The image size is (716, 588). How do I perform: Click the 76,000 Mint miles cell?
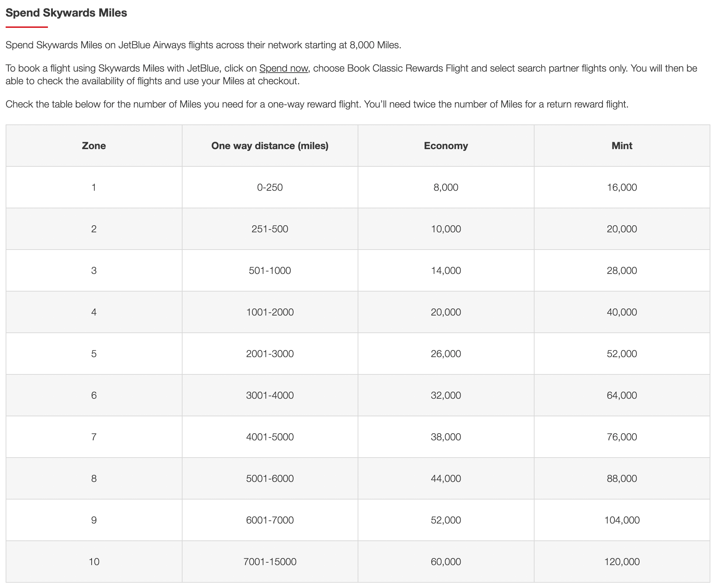(x=622, y=437)
